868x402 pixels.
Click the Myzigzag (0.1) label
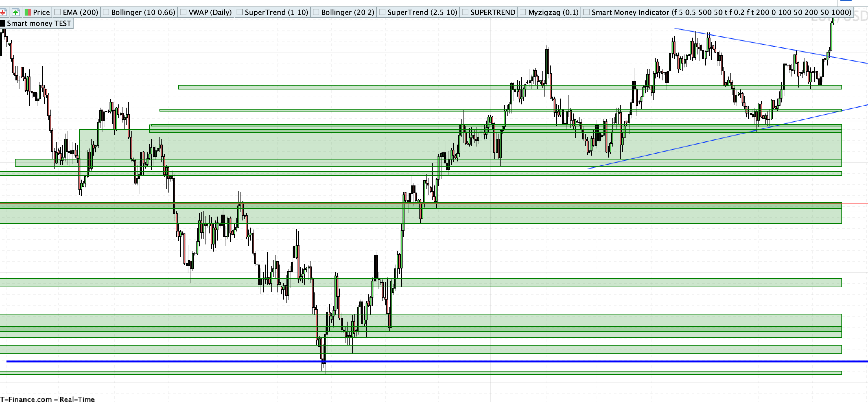tap(553, 12)
